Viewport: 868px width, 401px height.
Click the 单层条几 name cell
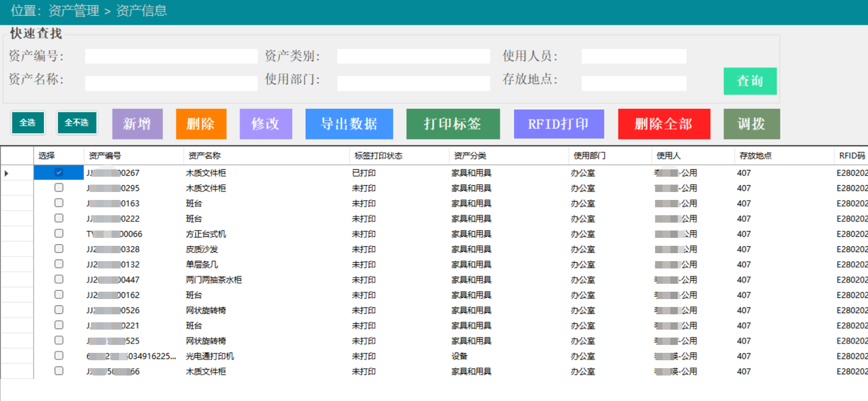click(x=267, y=265)
